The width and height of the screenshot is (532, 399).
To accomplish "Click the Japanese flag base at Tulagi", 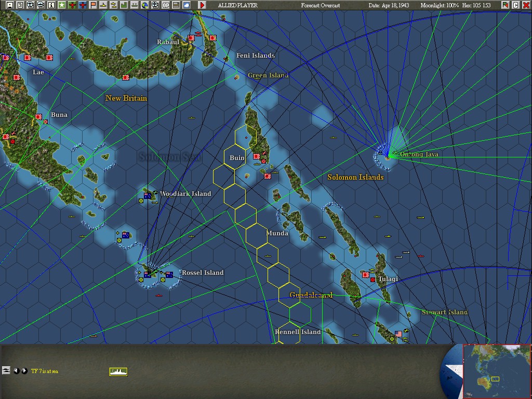I will point(365,275).
